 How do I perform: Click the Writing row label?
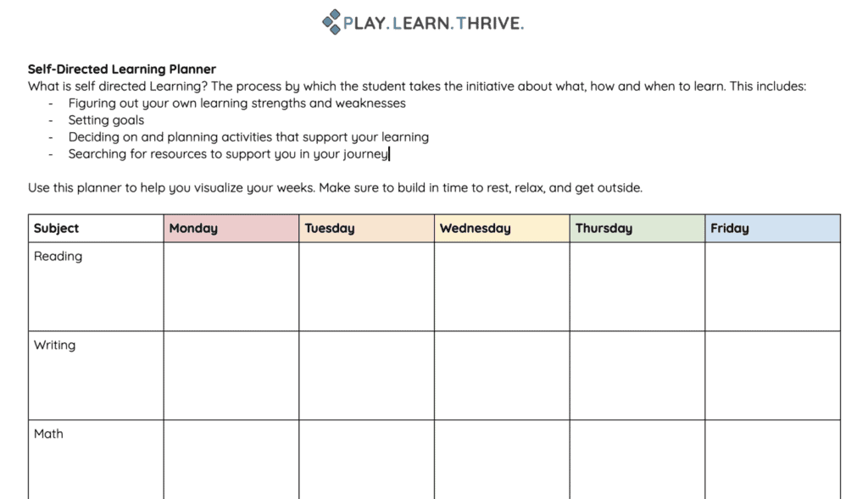55,346
